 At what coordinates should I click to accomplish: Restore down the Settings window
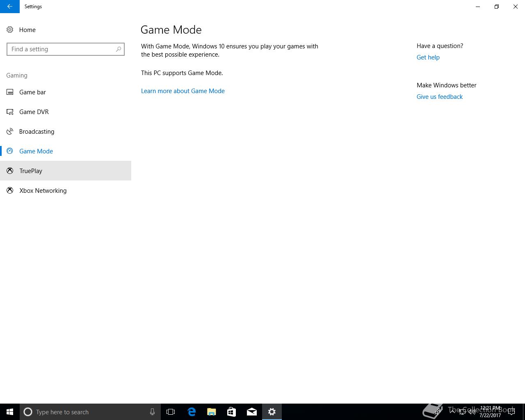point(497,7)
